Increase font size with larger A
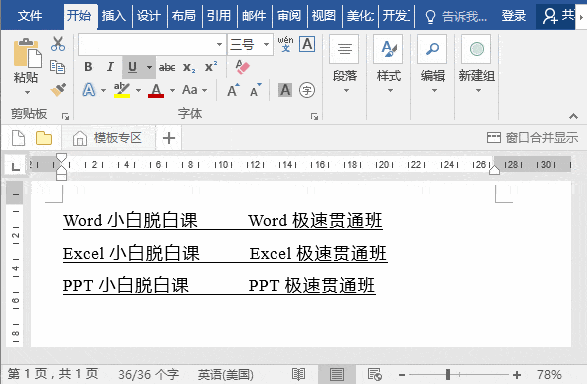The width and height of the screenshot is (587, 384). coord(233,90)
